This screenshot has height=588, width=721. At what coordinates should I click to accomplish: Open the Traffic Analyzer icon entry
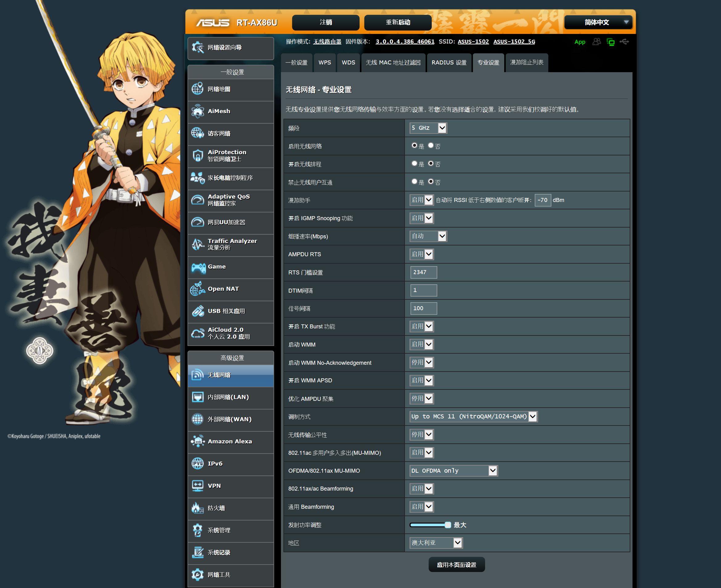[198, 244]
